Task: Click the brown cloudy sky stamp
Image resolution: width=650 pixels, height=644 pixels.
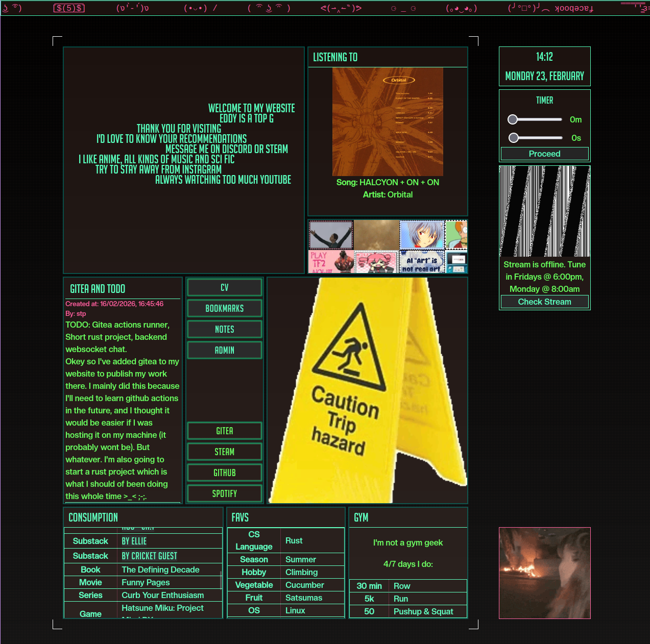Action: pyautogui.click(x=377, y=235)
